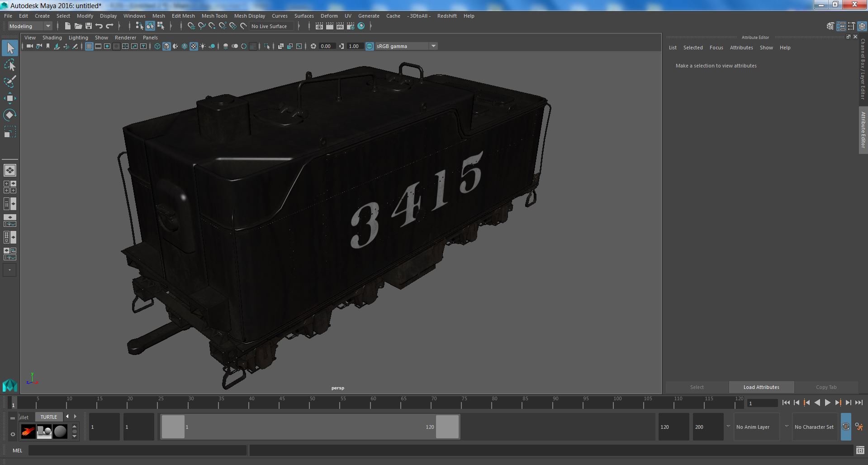Viewport: 868px width, 465px height.
Task: Open the Modeling menu set dropdown
Action: (30, 26)
